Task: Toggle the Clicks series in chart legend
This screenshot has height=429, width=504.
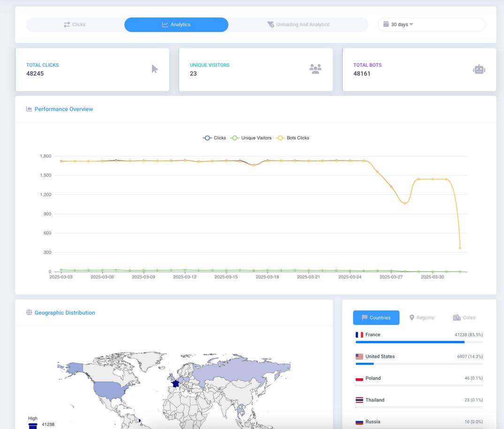Action: click(214, 138)
